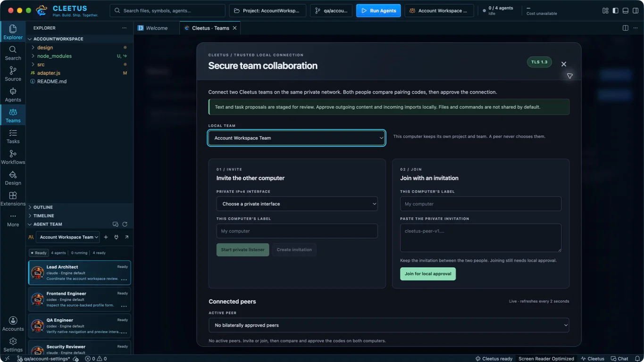Viewport: 644px width, 362px height.
Task: Click the Search files, symbols, agents field
Action: click(x=167, y=10)
